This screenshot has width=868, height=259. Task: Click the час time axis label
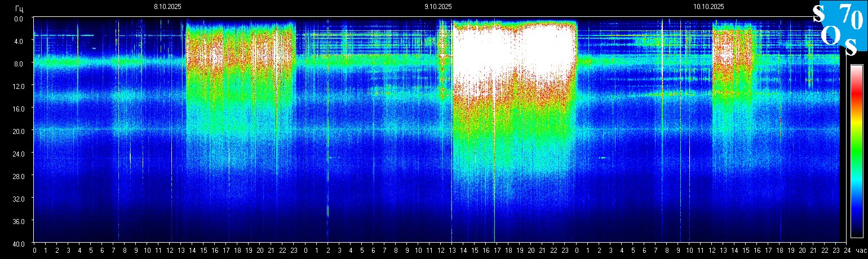coord(861,251)
